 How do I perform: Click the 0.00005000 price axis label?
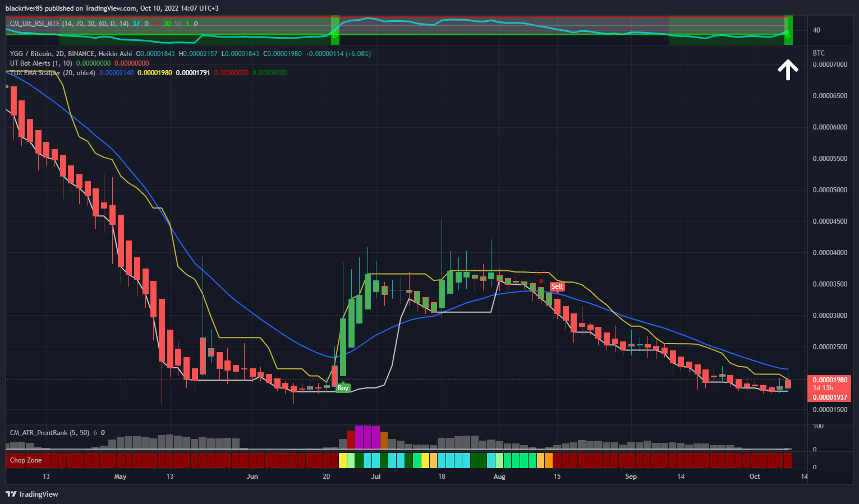(x=830, y=190)
